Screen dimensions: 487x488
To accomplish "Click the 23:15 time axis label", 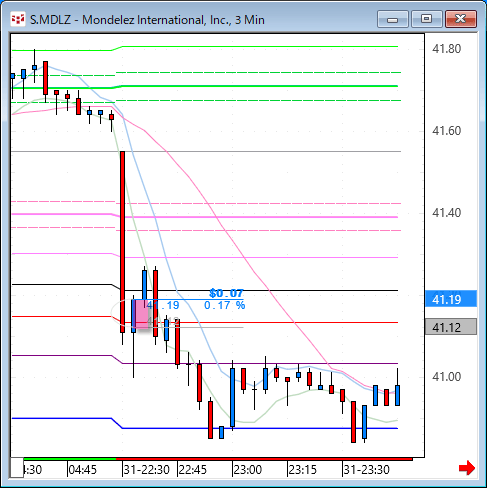I will [x=303, y=470].
